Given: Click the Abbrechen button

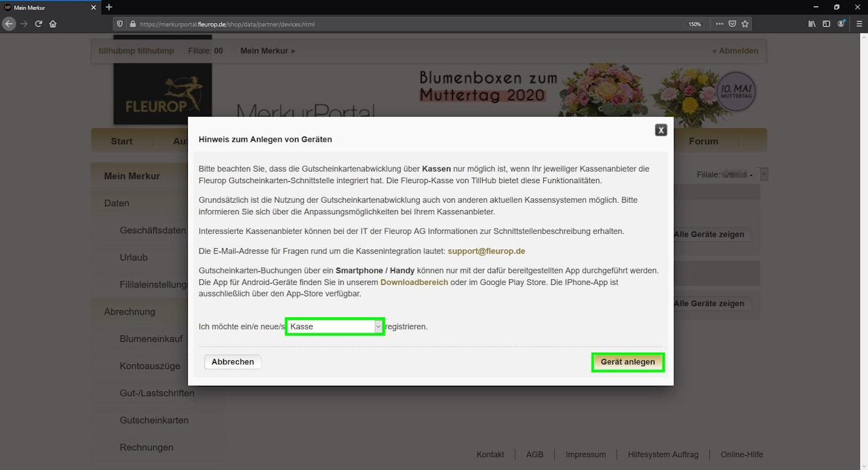Looking at the screenshot, I should click(233, 362).
